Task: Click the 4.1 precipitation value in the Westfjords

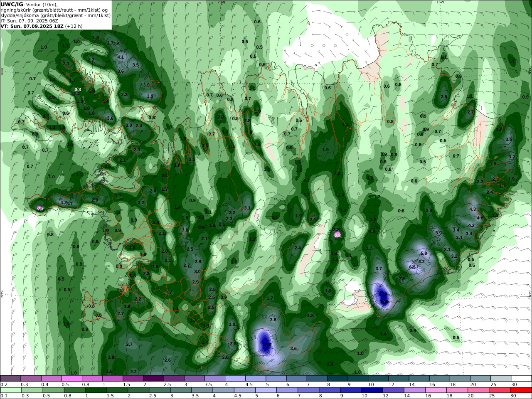Action: tap(121, 57)
